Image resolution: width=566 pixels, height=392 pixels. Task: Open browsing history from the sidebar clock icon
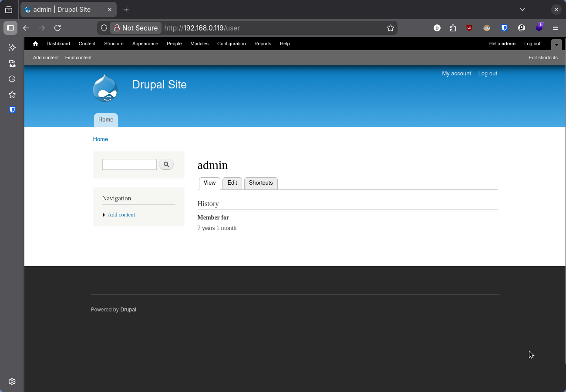[x=12, y=79]
